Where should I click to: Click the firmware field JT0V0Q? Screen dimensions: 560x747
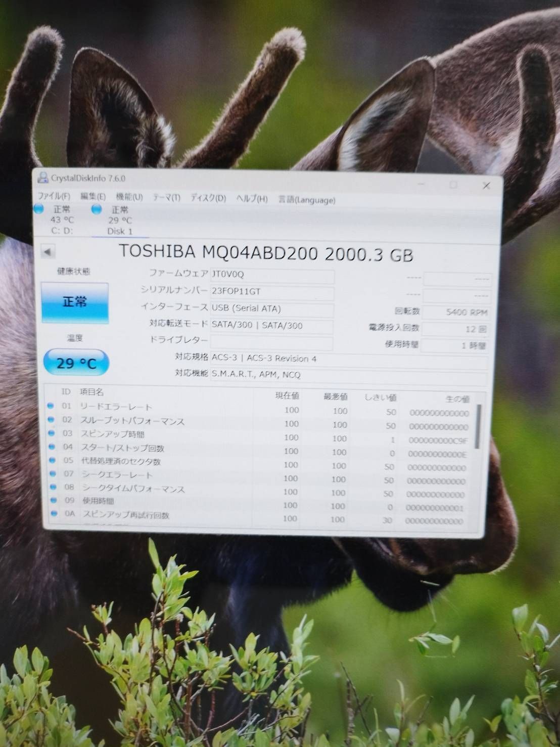coord(272,275)
